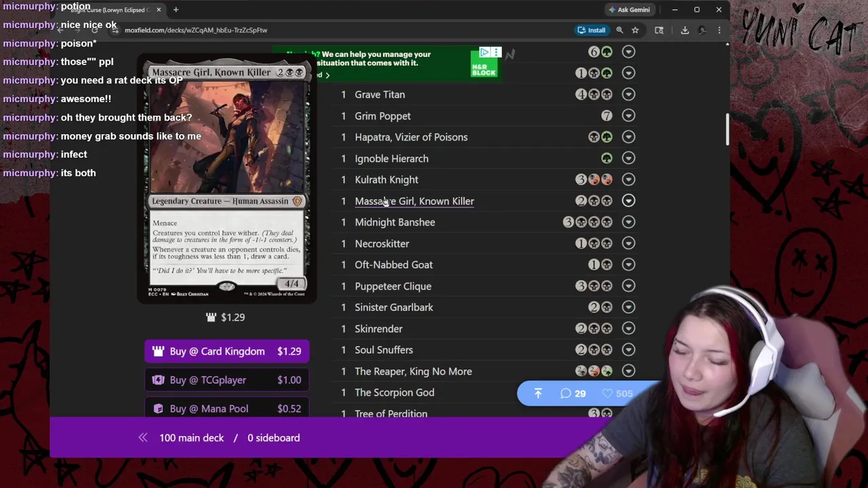Open the Necroskitter card link
This screenshot has width=868, height=488.
pyautogui.click(x=382, y=243)
